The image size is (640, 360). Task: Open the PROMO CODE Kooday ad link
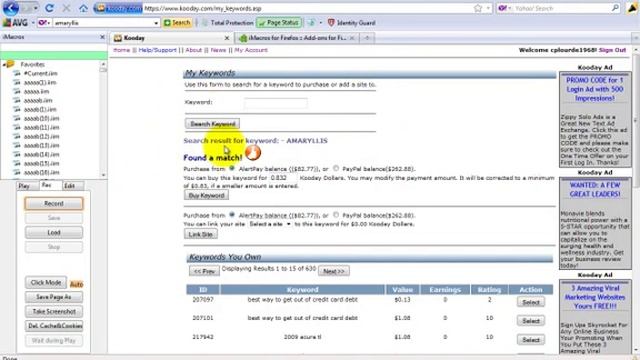tap(594, 89)
